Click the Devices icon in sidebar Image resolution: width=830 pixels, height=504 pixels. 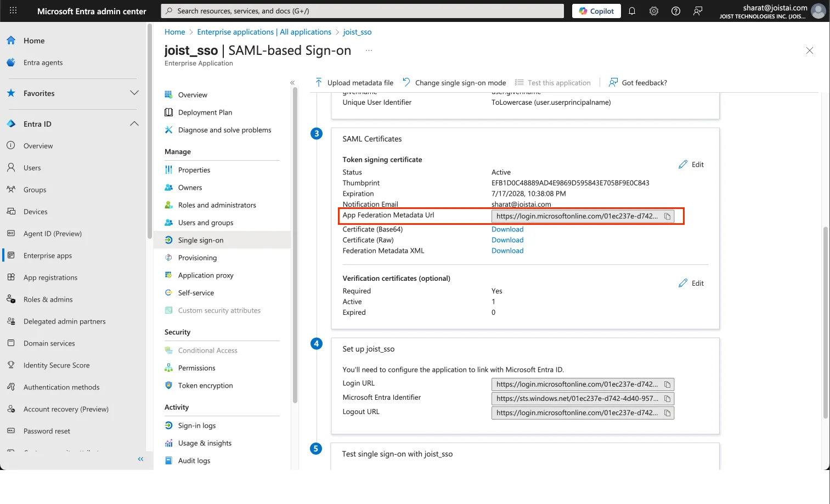(11, 212)
